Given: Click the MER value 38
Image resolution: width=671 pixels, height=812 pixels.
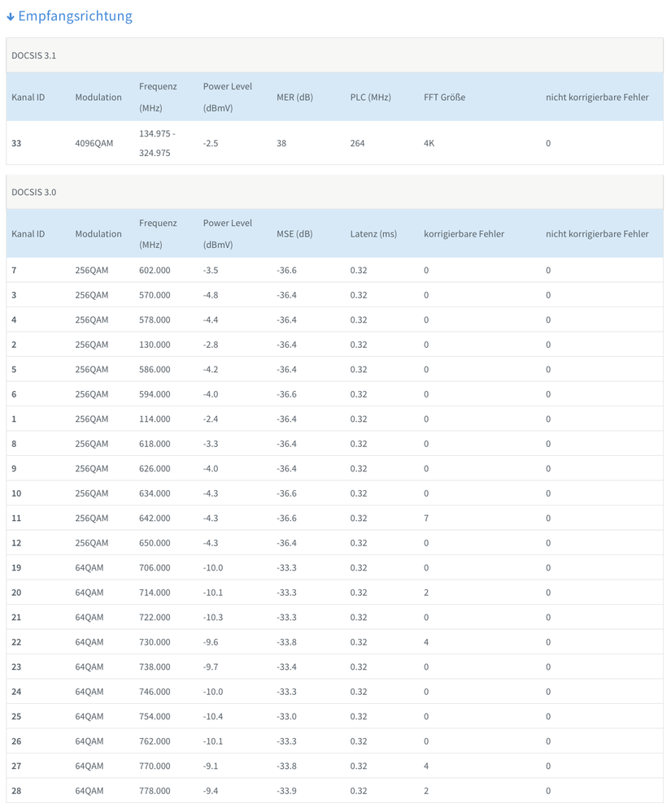Looking at the screenshot, I should (x=281, y=143).
